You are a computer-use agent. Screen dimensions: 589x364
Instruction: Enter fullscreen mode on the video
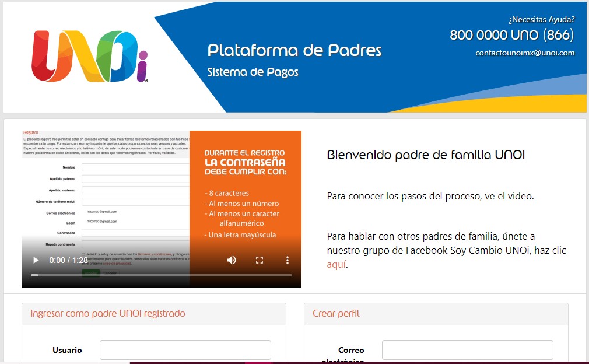(x=259, y=260)
